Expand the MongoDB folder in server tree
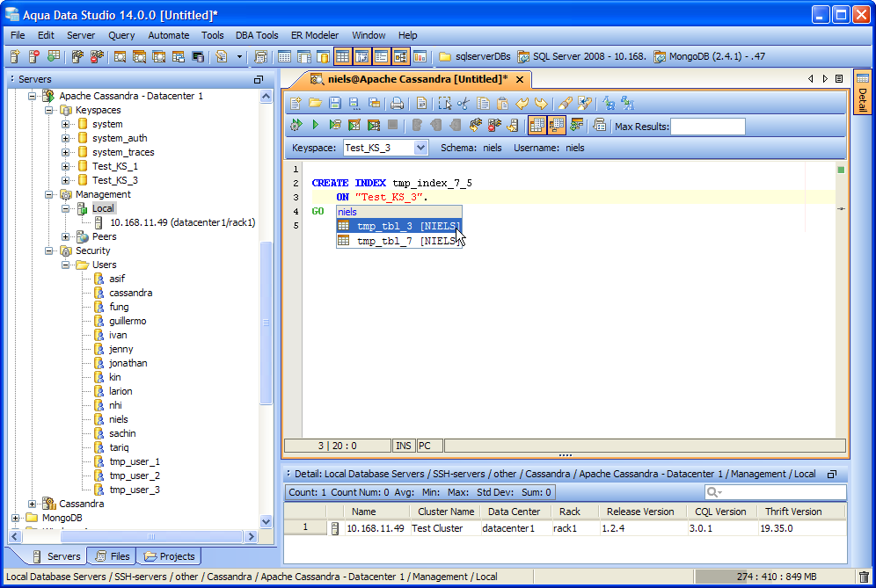This screenshot has height=588, width=876. pyautogui.click(x=16, y=518)
